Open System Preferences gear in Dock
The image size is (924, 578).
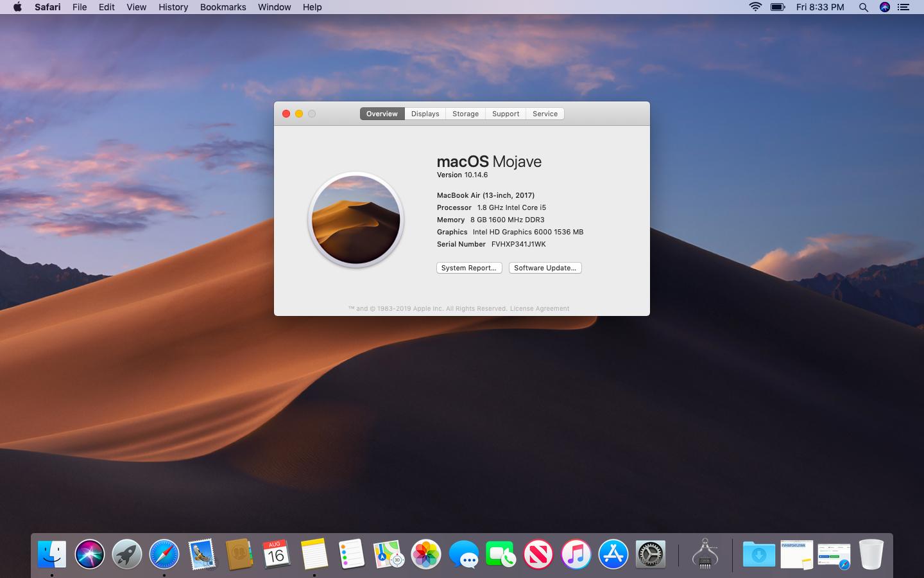click(651, 554)
